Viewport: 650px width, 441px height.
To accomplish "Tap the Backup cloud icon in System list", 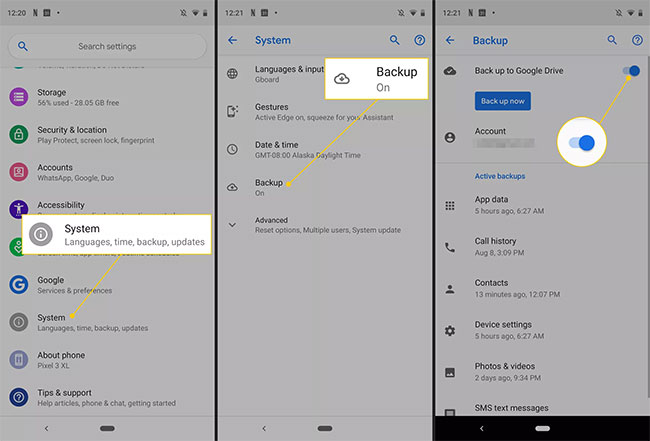I will point(233,187).
